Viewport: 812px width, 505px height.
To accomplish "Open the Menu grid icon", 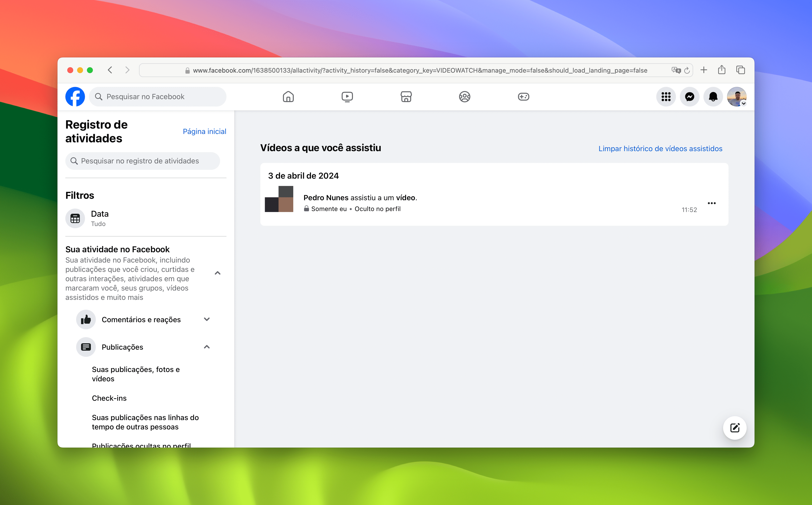I will coord(666,96).
